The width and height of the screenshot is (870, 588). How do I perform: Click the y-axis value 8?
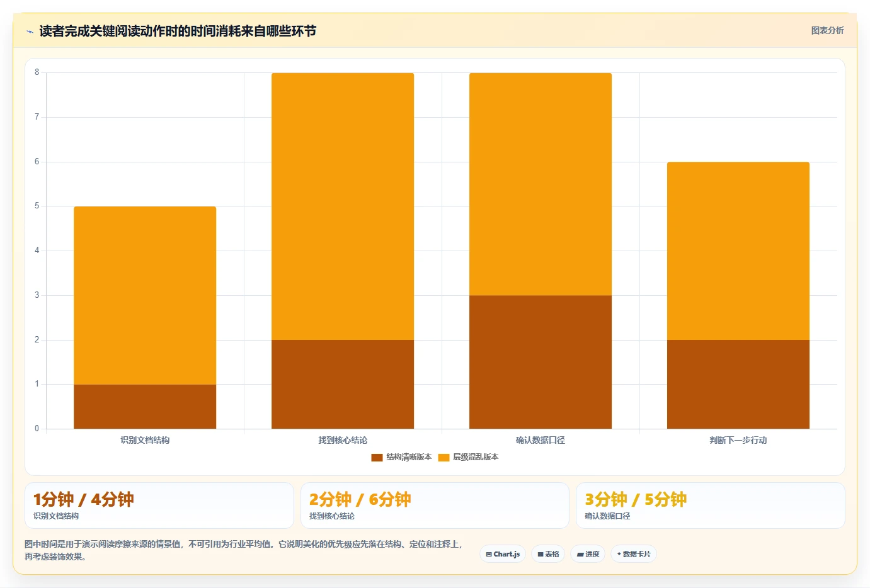point(37,72)
